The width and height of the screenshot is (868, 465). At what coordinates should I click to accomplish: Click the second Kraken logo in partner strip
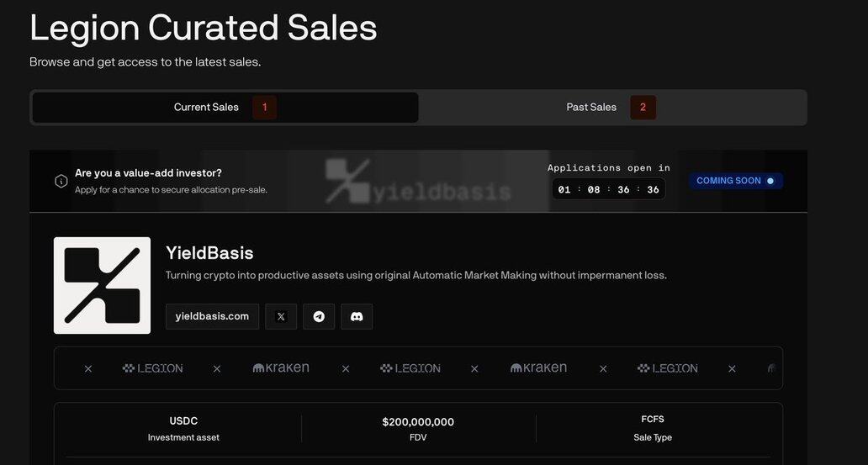coord(538,367)
